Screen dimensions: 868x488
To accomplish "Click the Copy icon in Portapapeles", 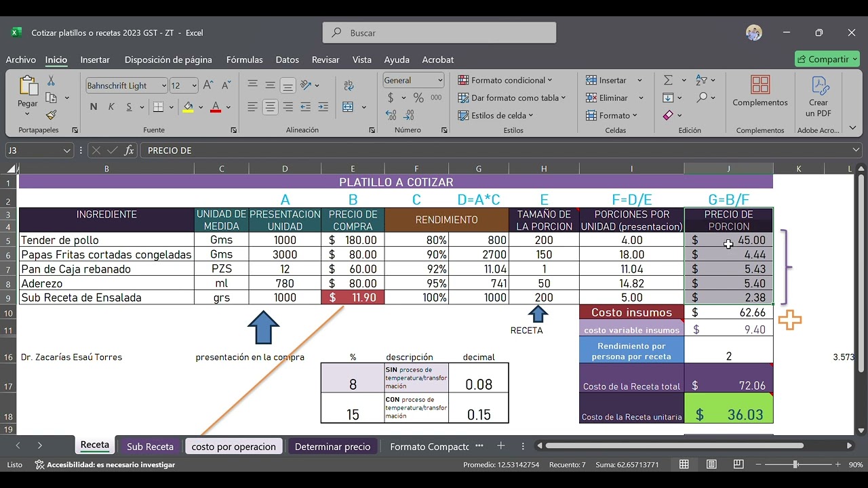I will 51,98.
